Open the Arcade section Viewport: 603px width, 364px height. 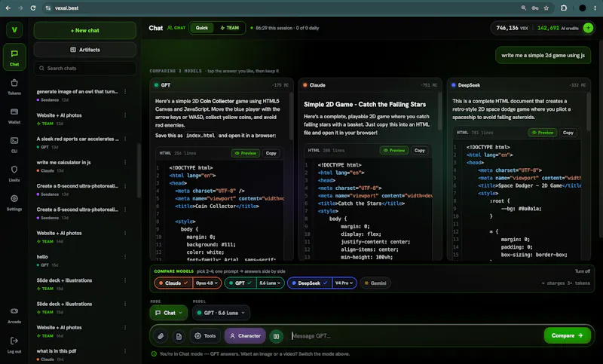(14, 315)
